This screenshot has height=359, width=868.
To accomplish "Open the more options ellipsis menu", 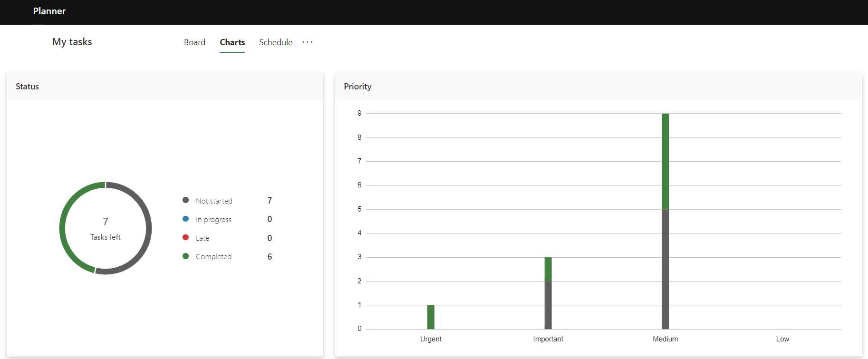I will click(308, 42).
